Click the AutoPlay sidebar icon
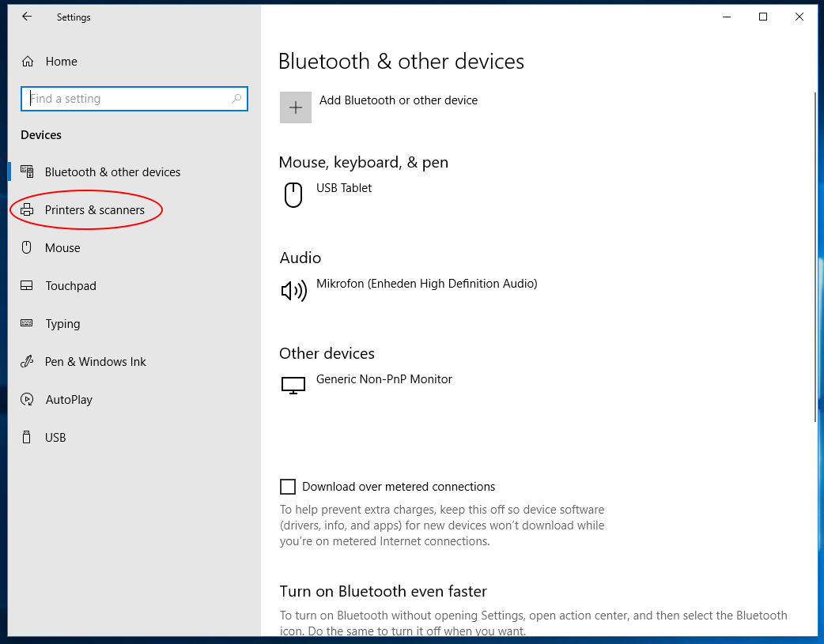 (27, 400)
